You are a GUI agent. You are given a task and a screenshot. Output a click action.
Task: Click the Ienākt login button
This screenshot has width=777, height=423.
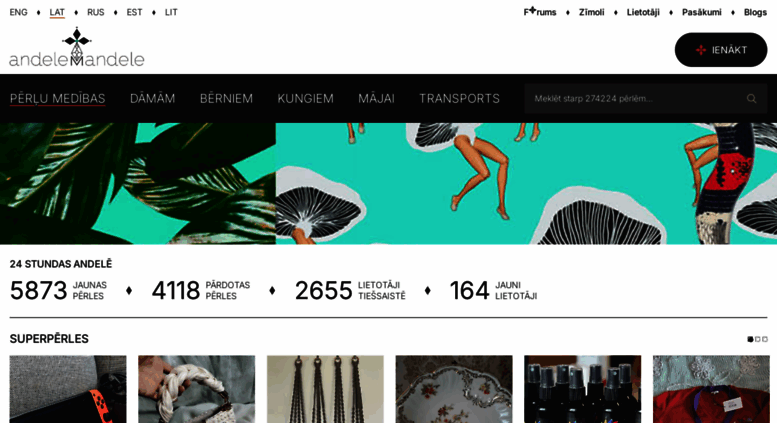tap(721, 50)
